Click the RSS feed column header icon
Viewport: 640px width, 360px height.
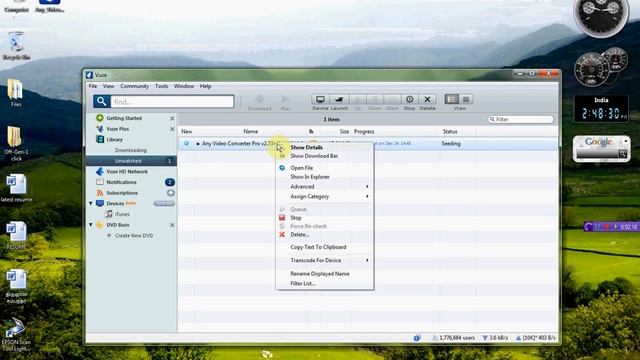311,131
